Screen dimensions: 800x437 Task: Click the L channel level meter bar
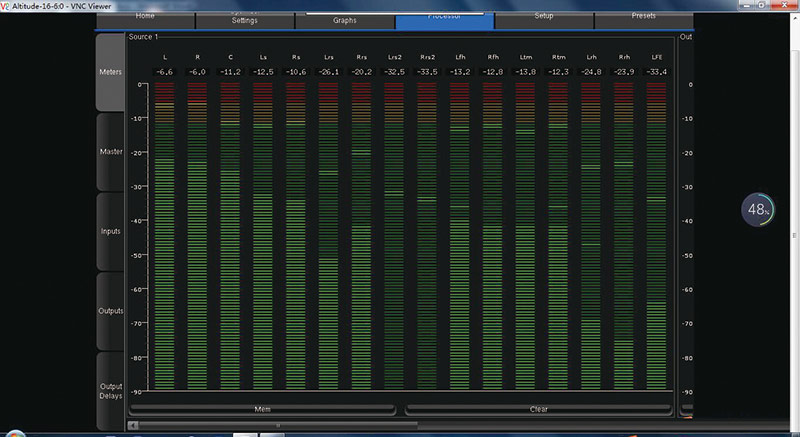pos(164,237)
